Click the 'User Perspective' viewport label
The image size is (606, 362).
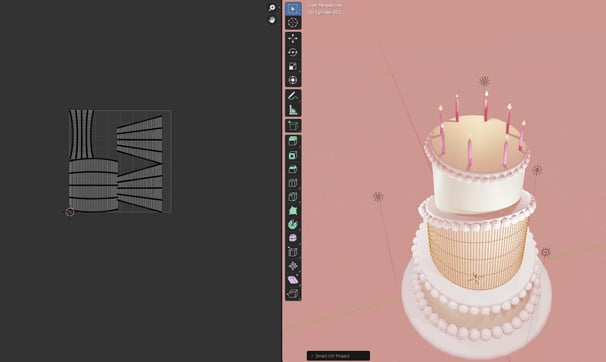pos(325,5)
